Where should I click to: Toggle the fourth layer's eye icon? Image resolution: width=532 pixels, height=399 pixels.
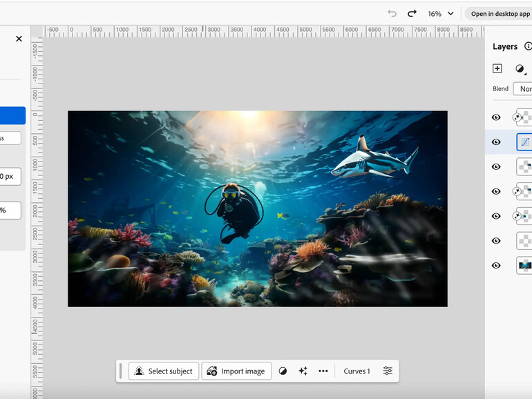496,191
